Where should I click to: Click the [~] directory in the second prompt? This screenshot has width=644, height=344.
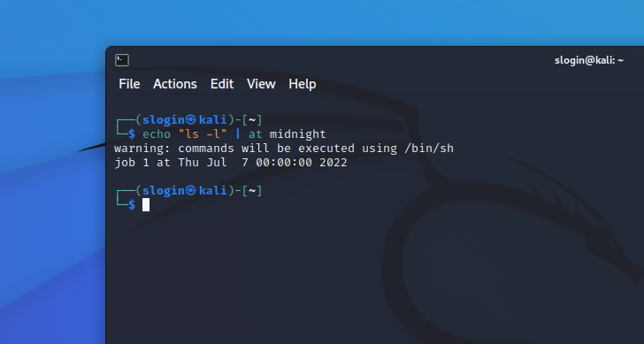tap(252, 190)
